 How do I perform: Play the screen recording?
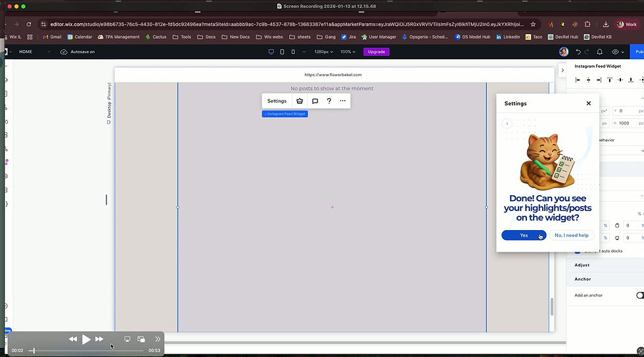coord(86,339)
